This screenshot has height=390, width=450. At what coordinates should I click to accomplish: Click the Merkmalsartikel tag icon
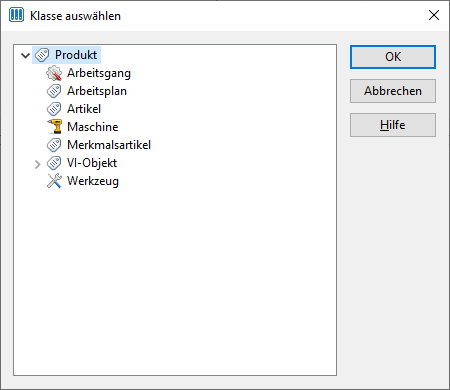pos(54,145)
